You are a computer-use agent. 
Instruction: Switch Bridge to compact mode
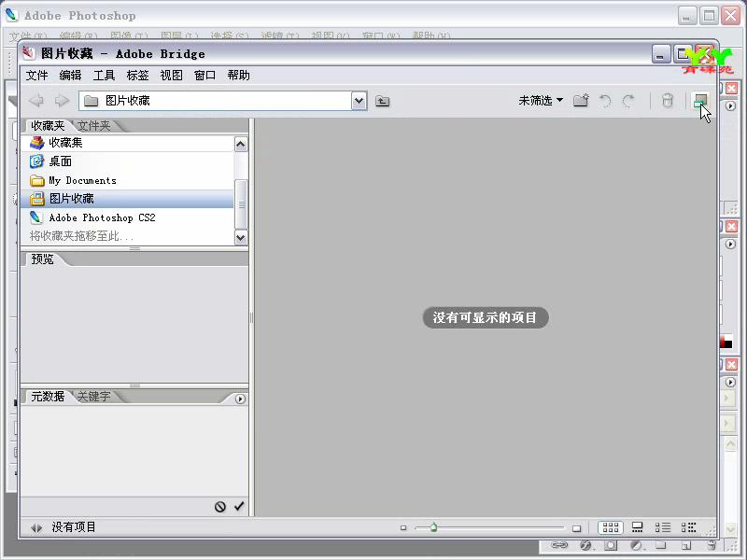(x=700, y=101)
